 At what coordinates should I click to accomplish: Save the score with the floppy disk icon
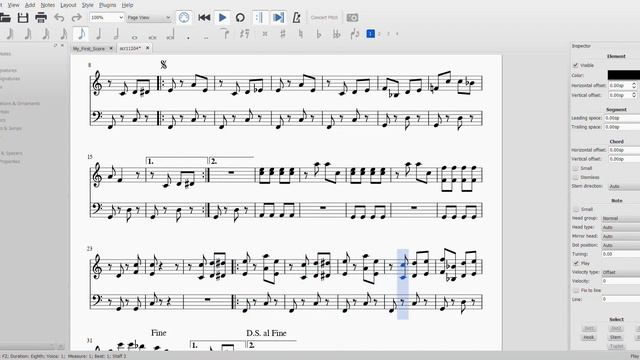point(23,18)
